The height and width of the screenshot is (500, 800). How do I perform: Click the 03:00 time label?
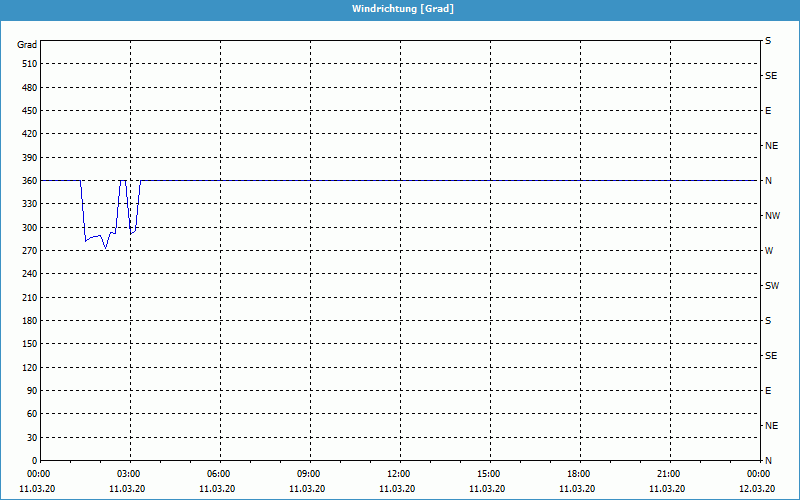[x=128, y=474]
